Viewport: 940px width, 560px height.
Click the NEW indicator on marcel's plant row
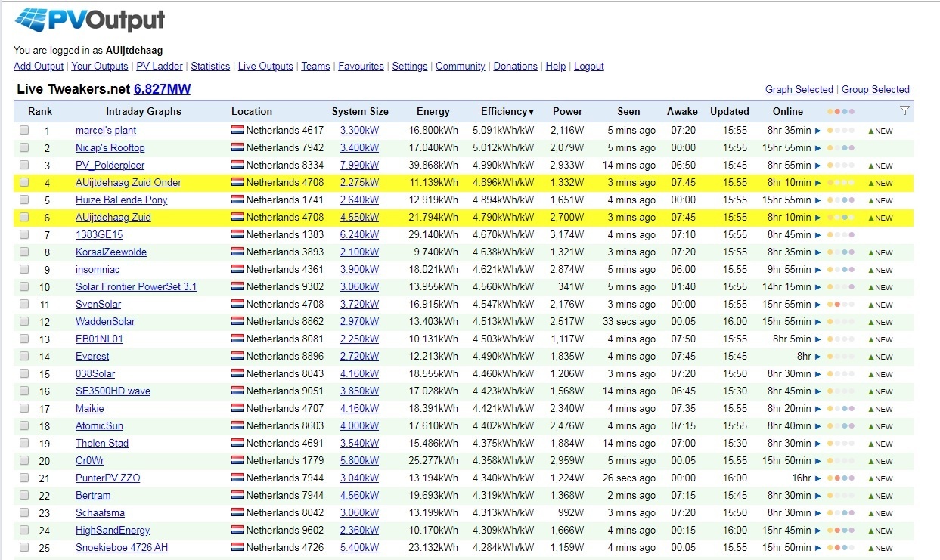[x=880, y=131]
